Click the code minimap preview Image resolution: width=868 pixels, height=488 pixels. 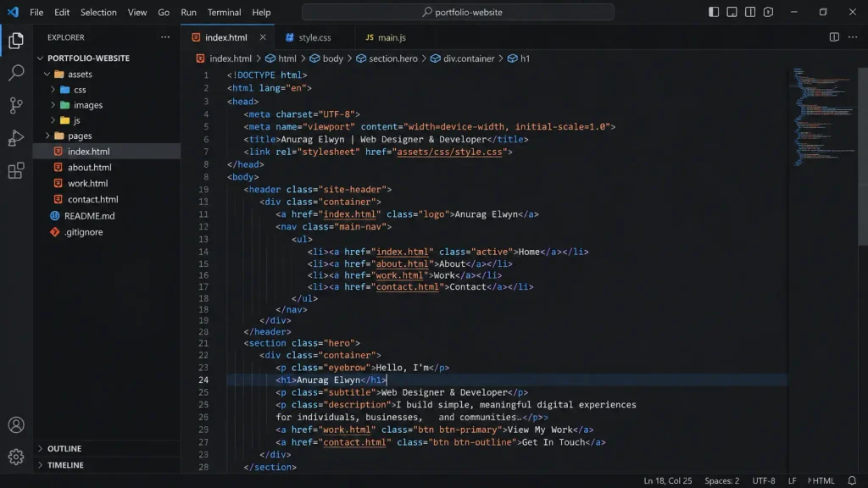click(x=822, y=116)
